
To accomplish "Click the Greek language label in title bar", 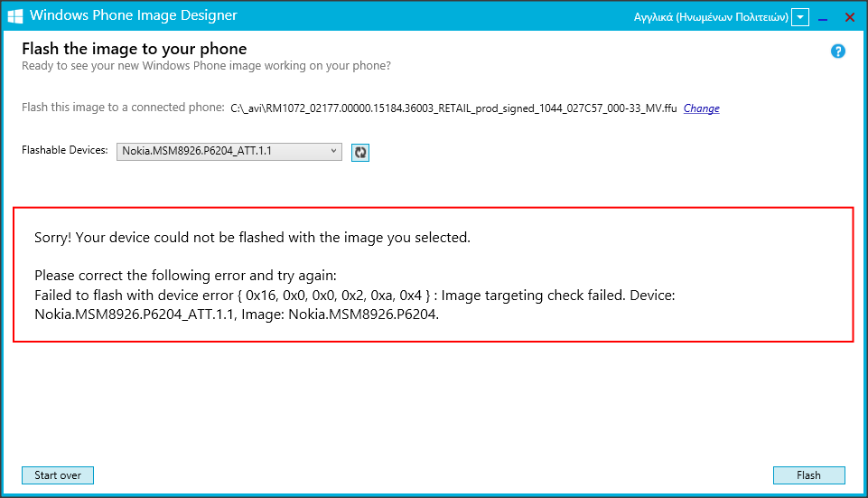I will click(x=711, y=17).
